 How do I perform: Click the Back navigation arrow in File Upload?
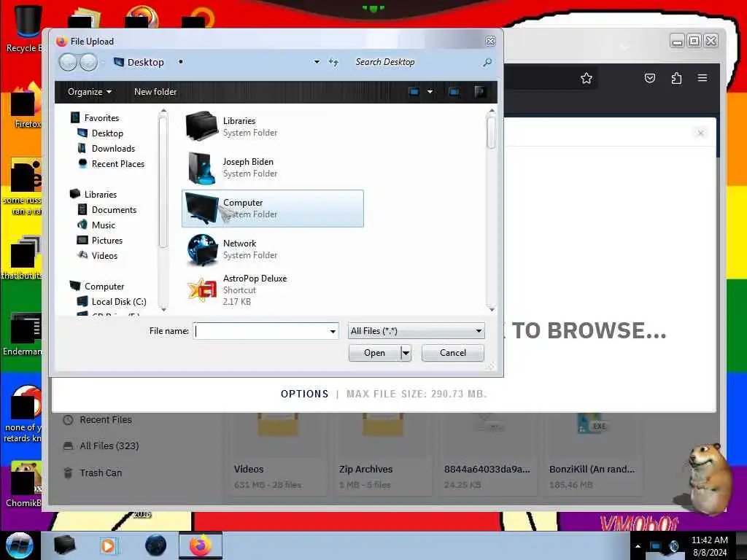click(68, 62)
